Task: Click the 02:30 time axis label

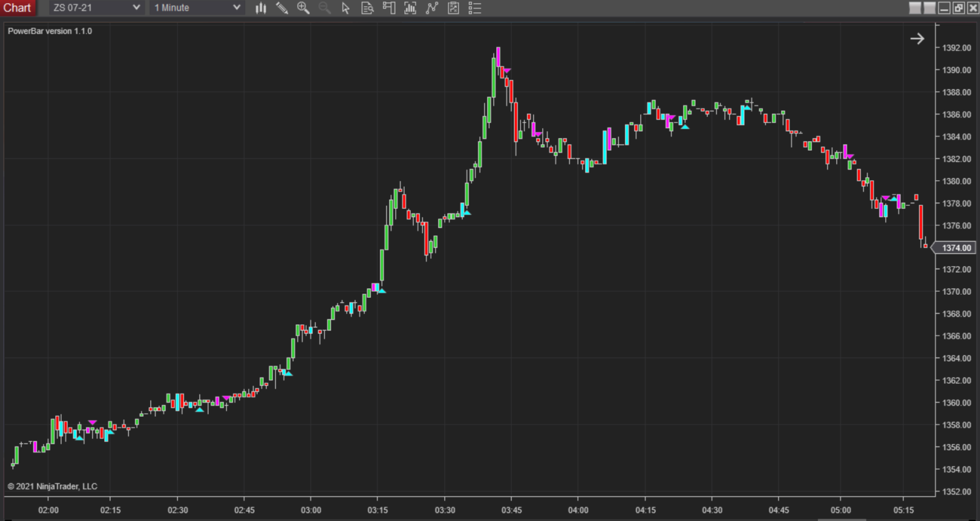Action: coord(178,510)
